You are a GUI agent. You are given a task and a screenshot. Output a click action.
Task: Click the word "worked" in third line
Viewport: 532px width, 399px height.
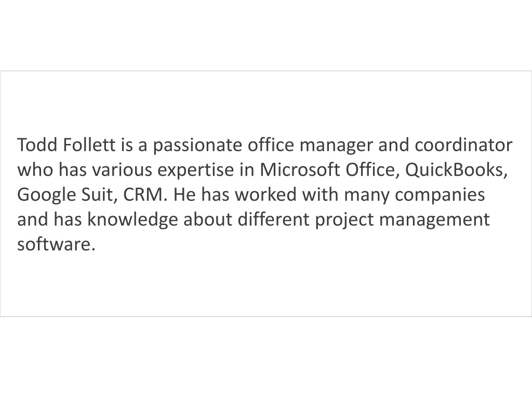point(265,194)
